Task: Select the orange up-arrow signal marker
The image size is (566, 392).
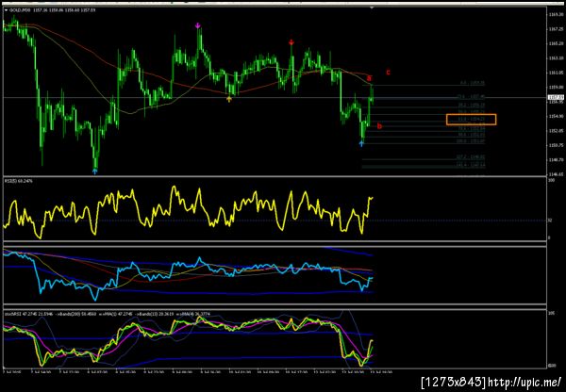Action: 229,99
